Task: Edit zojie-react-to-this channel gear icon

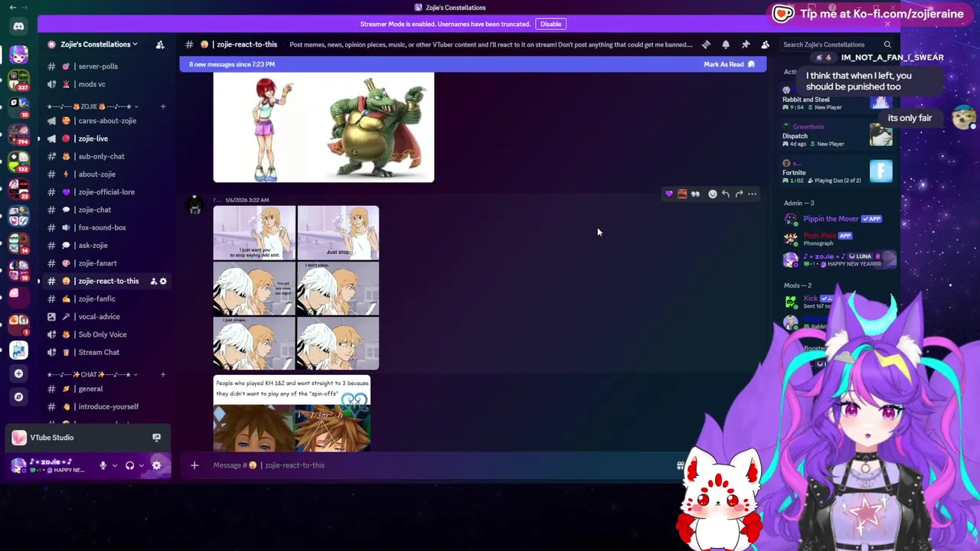Action: click(x=163, y=281)
